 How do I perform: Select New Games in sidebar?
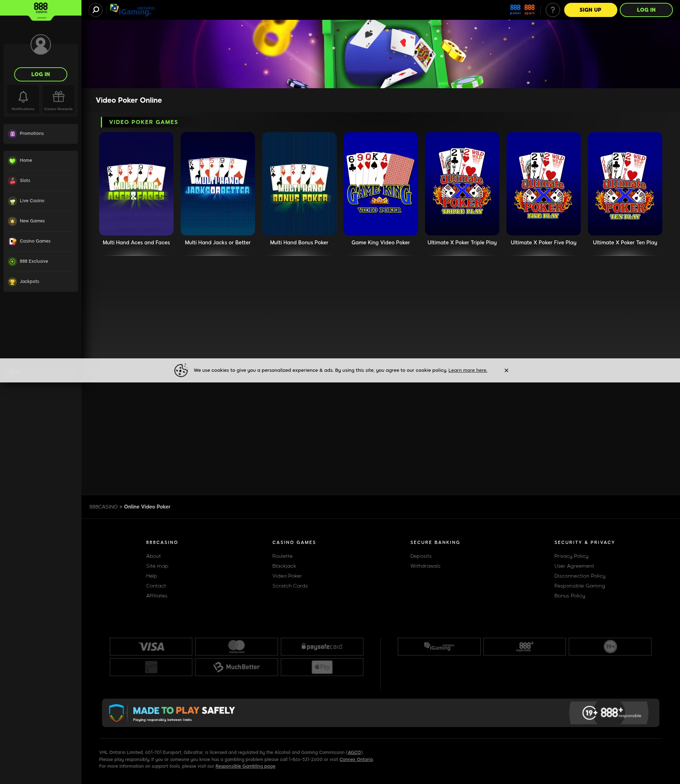[x=41, y=221]
